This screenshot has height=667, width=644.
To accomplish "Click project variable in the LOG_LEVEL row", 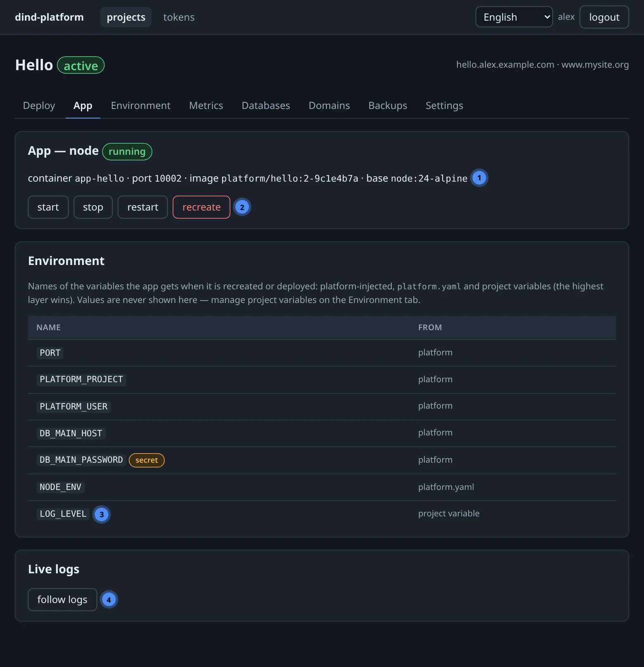I will point(449,513).
